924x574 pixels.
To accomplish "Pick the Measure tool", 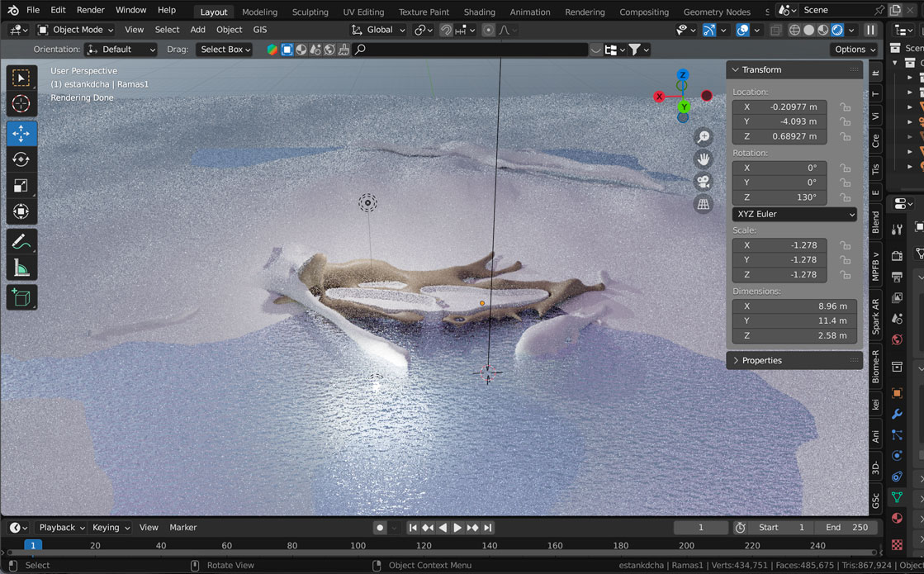I will [x=21, y=268].
